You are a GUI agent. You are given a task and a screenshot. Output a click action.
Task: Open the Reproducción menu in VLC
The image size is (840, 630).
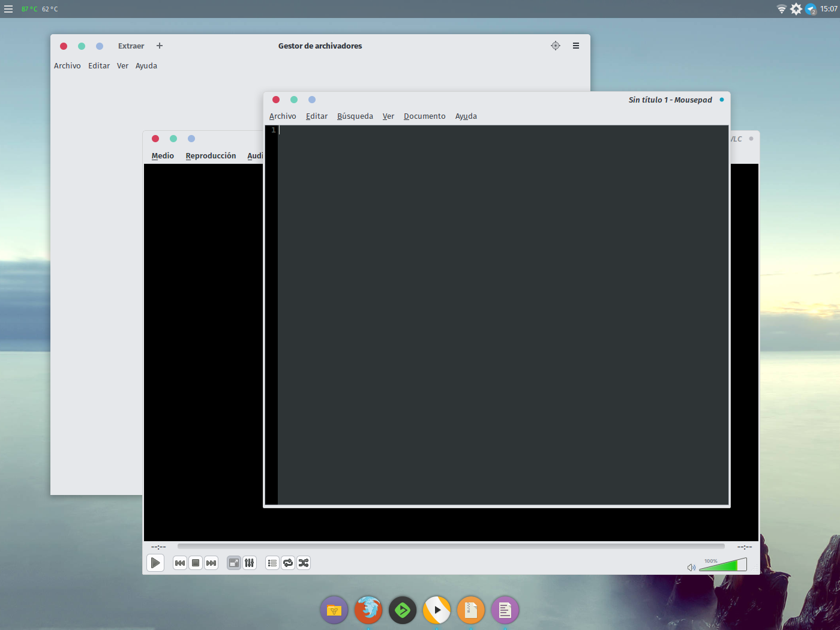click(211, 155)
